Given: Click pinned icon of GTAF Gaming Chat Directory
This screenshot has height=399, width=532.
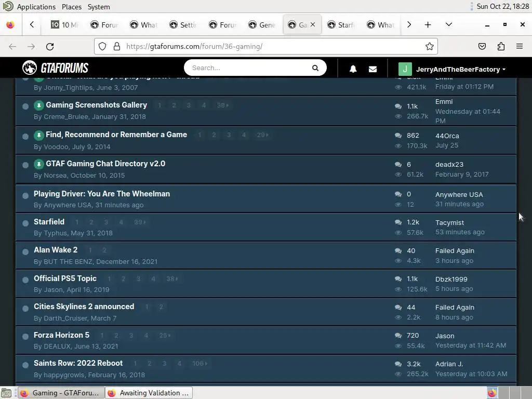Looking at the screenshot, I should click(x=38, y=164).
